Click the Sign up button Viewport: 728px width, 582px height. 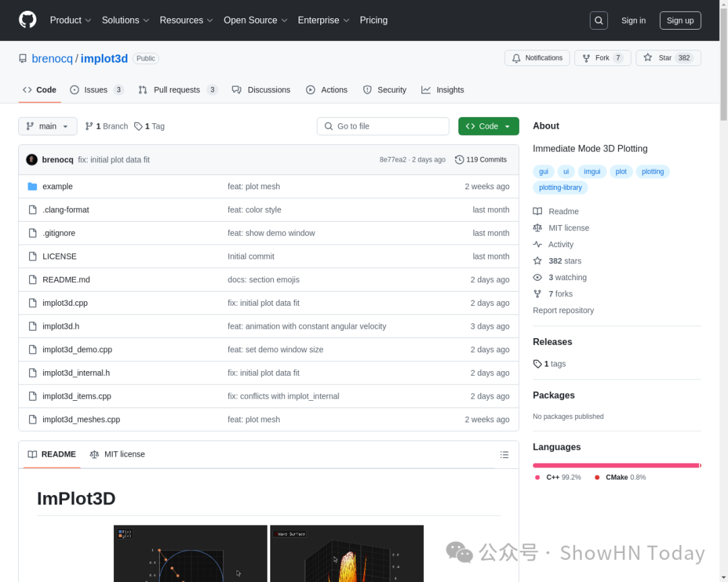(x=679, y=20)
